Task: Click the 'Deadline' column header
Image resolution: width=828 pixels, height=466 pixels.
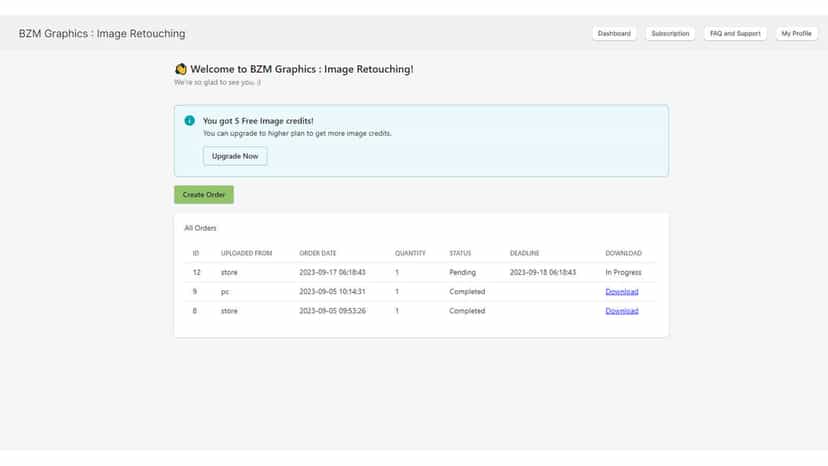Action: (x=524, y=253)
